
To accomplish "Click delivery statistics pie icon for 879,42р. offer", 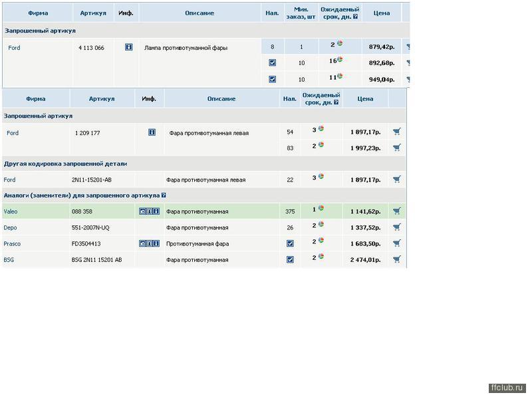I will [340, 43].
